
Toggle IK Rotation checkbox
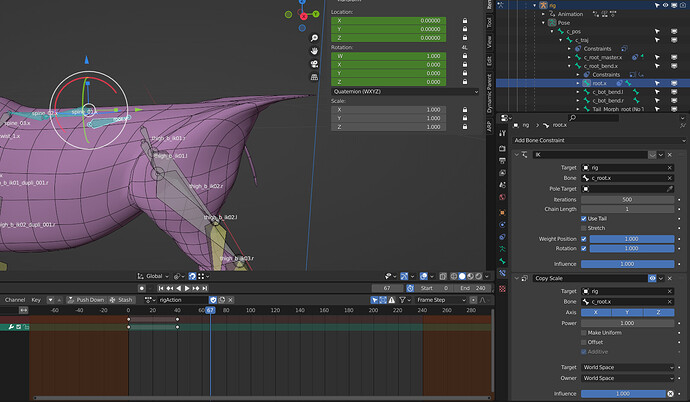pos(584,249)
